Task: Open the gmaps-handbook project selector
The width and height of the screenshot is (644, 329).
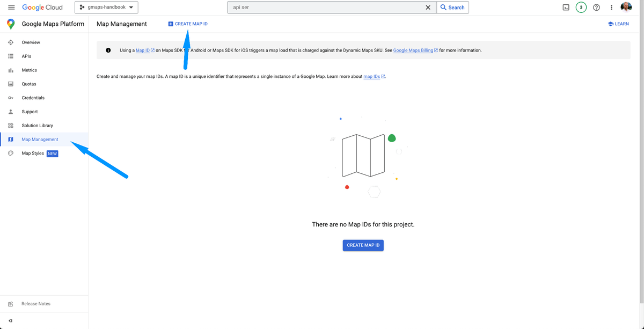Action: tap(106, 8)
